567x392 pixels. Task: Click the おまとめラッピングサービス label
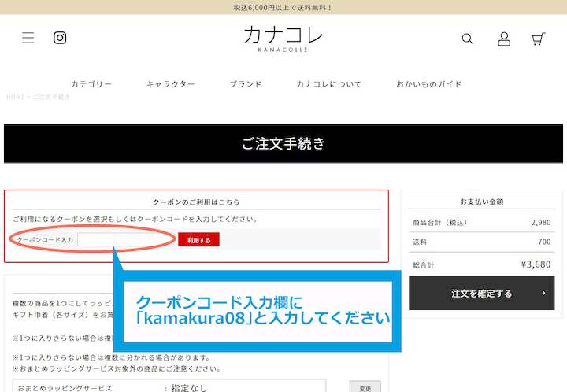coord(65,388)
